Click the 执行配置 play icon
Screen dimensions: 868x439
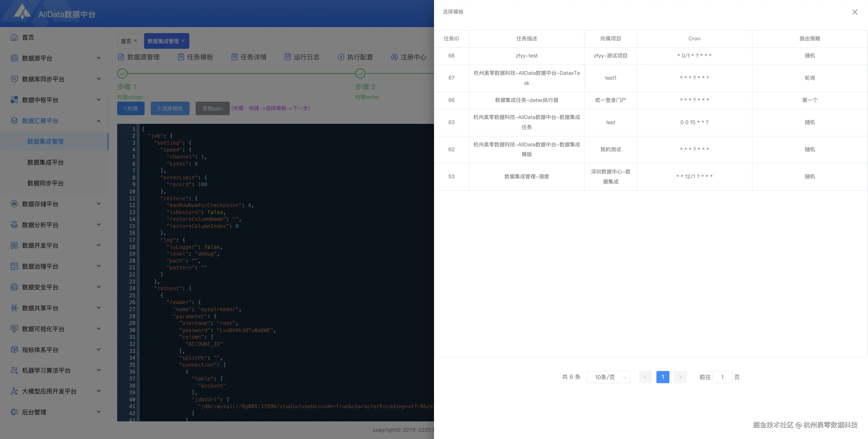[x=340, y=57]
